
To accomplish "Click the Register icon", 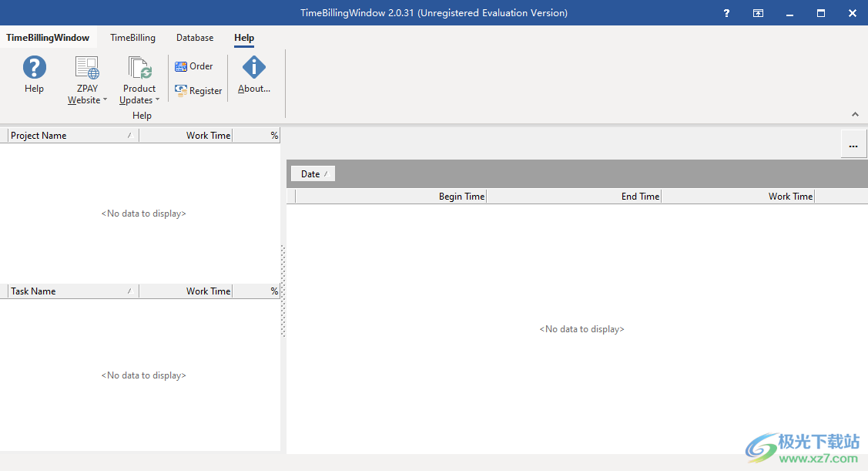I will pos(181,91).
